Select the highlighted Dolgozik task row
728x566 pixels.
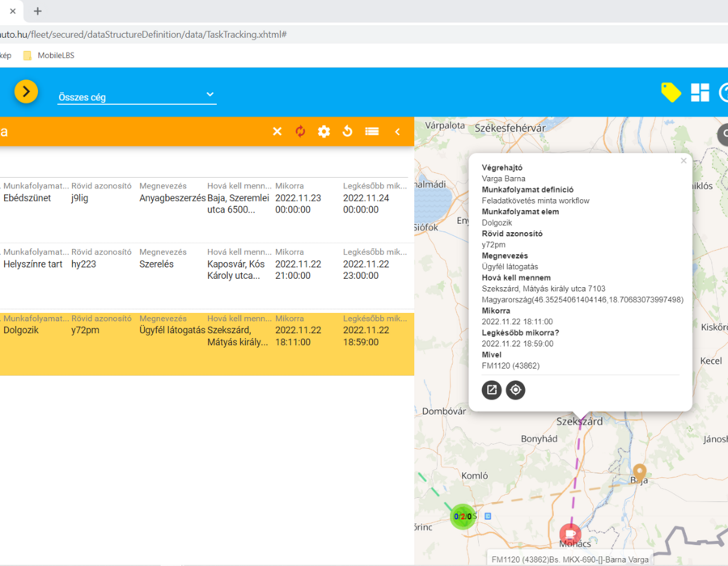(x=206, y=344)
